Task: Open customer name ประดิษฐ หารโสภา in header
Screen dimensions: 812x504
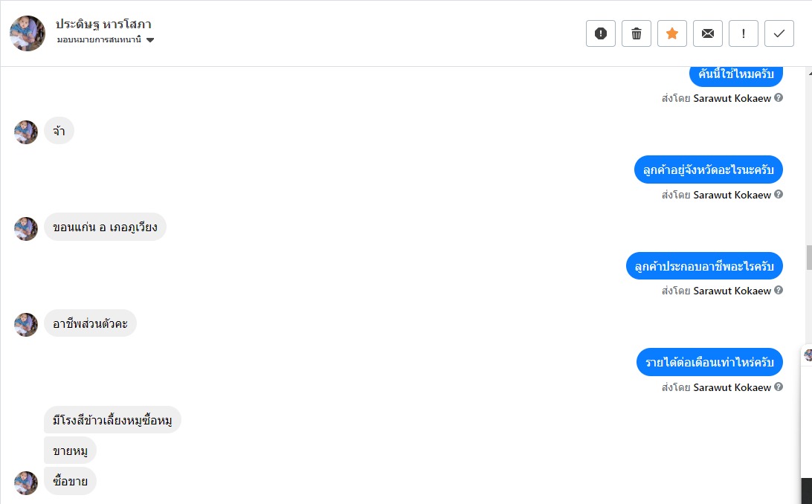Action: (x=103, y=24)
